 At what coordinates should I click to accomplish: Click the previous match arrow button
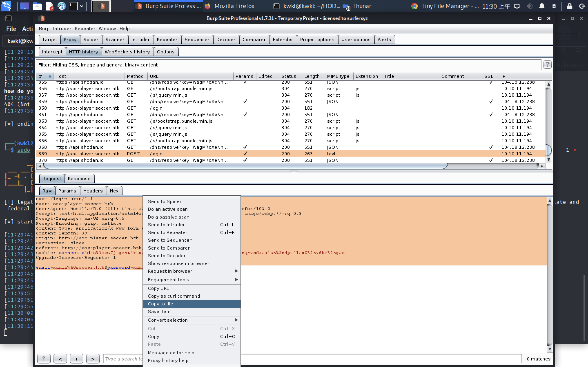(x=60, y=358)
